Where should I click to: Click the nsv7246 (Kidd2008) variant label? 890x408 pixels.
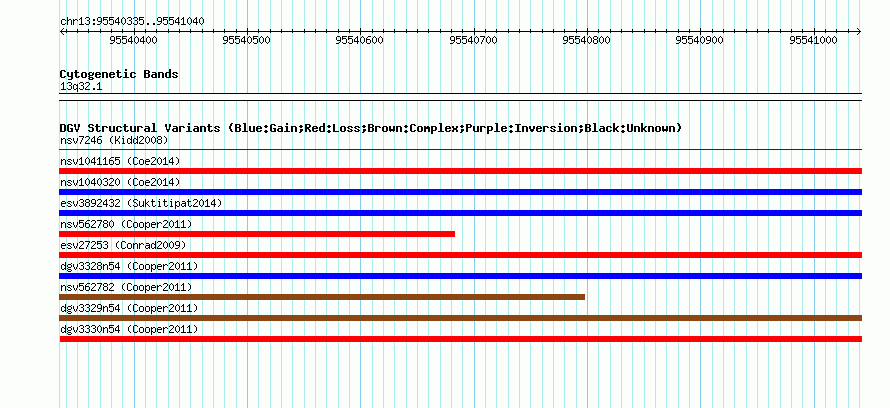[114, 140]
